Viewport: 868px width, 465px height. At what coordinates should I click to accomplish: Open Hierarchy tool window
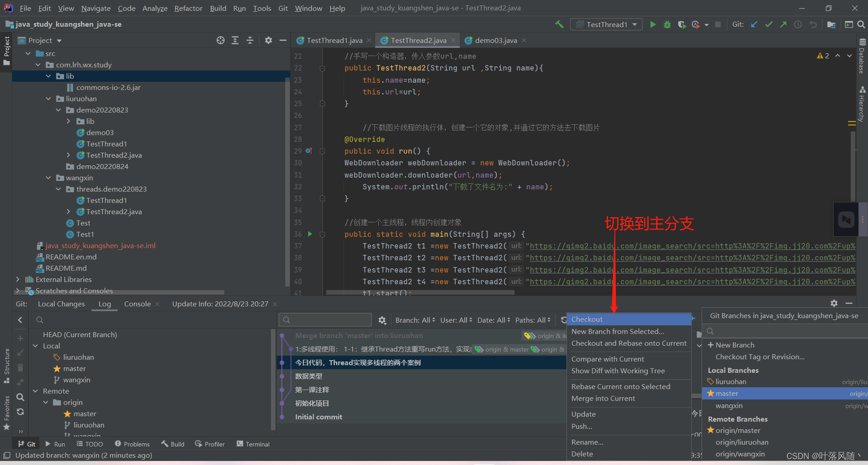tap(862, 104)
